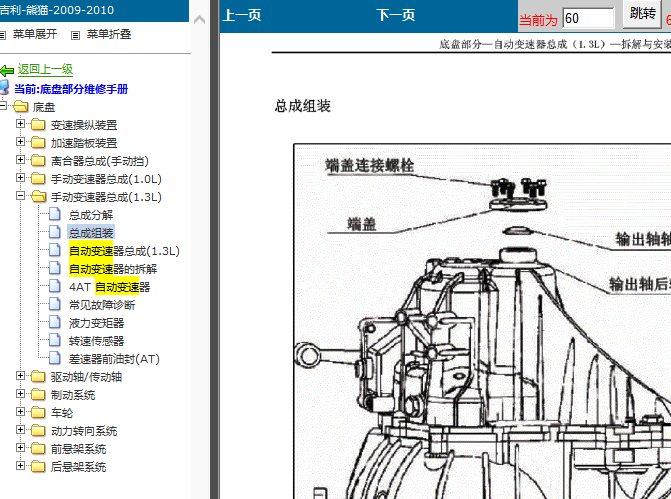Viewport: 671px width, 499px height.
Task: Click the 底盘 root folder label
Action: (44, 107)
